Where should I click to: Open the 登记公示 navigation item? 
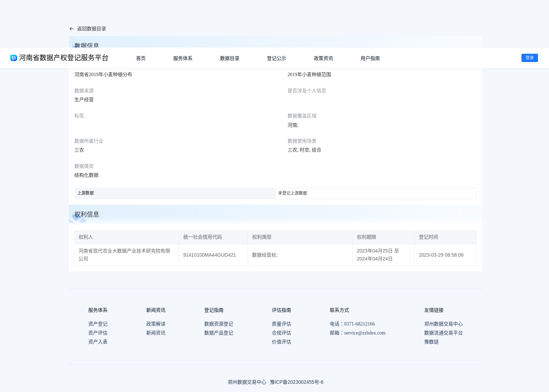(277, 58)
